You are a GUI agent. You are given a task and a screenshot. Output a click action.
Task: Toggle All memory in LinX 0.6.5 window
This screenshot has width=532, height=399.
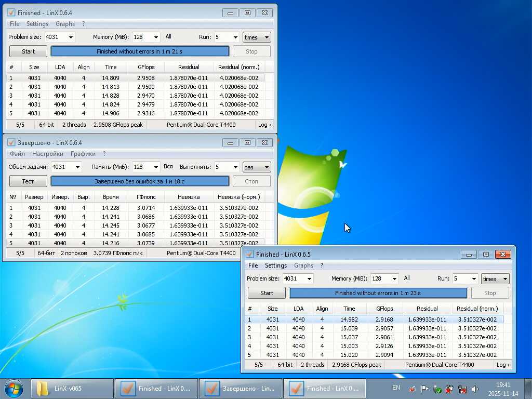coord(407,278)
